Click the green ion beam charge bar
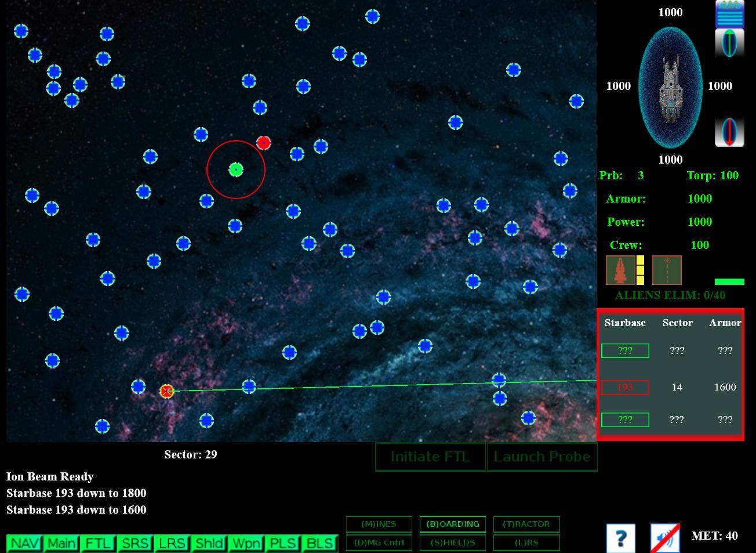This screenshot has height=553, width=756. coord(729,282)
